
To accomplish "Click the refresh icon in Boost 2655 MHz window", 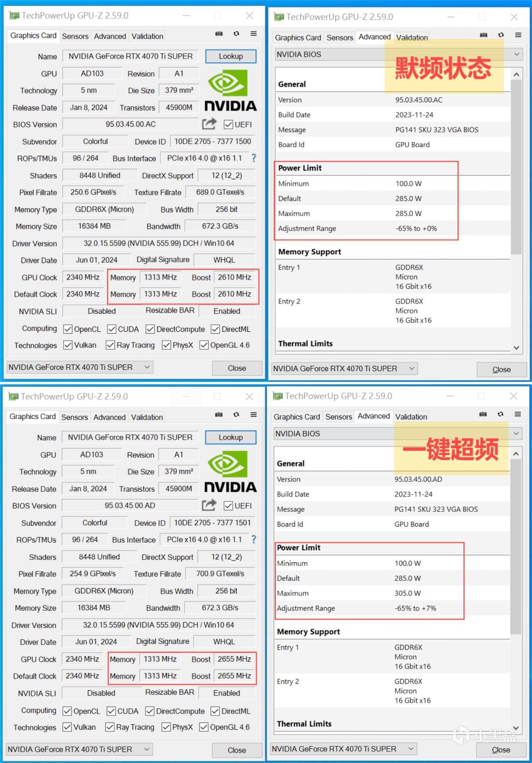I will pos(236,415).
